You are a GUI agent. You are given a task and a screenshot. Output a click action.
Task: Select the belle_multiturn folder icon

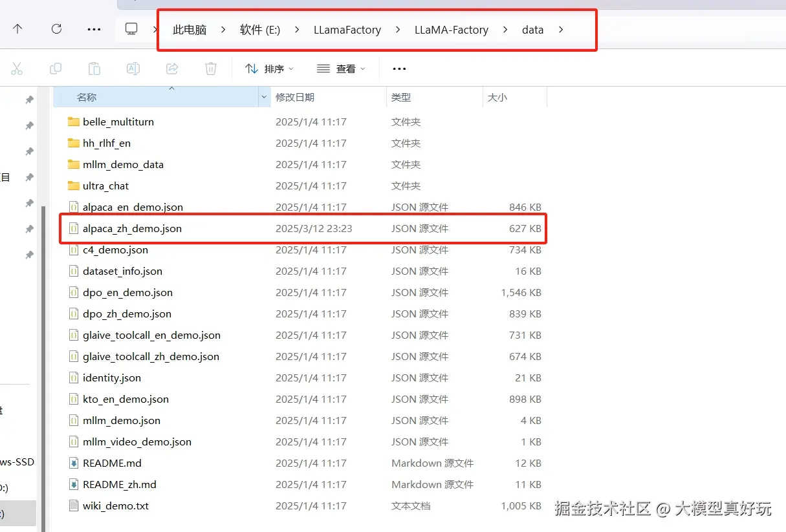(x=73, y=122)
